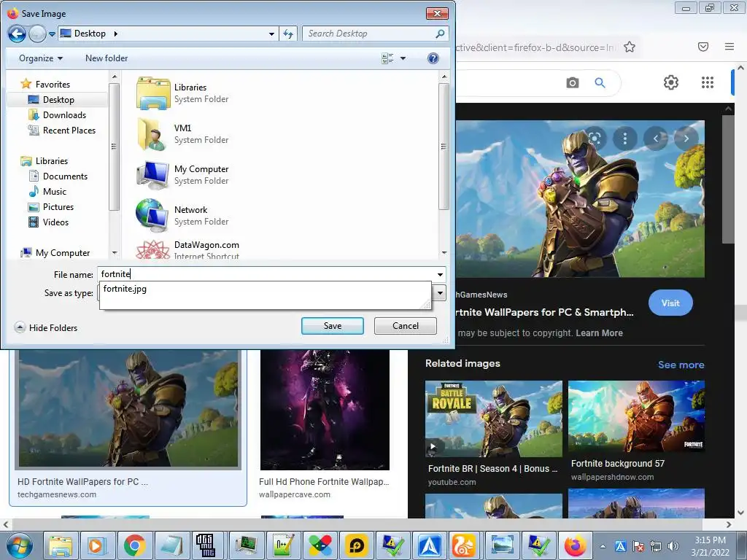
Task: Open HD Fortnite WallPapers for PC result thumbnail
Action: coord(128,410)
